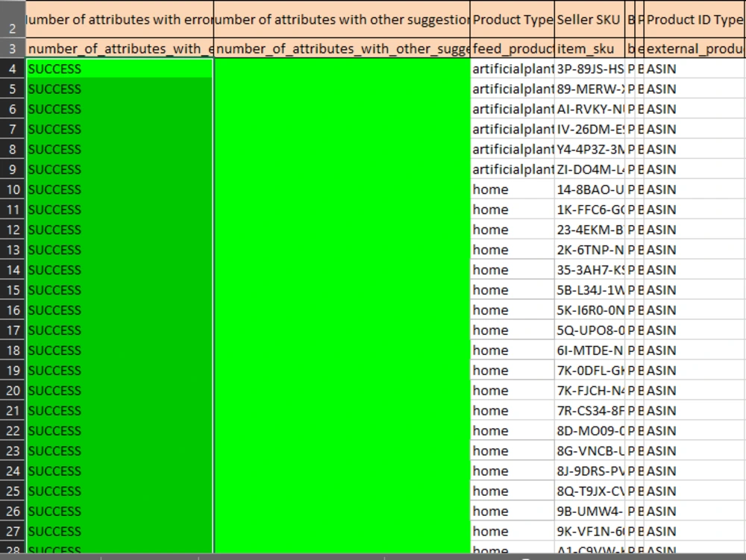Click SKU cell 9B-UMW4
Image resolution: width=746 pixels, height=560 pixels.
click(589, 512)
